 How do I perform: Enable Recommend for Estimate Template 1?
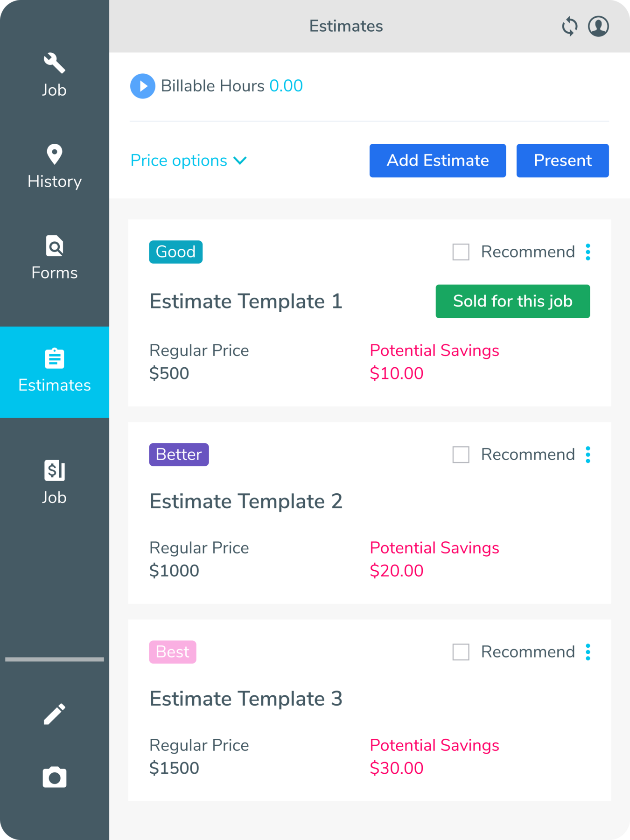click(x=460, y=252)
